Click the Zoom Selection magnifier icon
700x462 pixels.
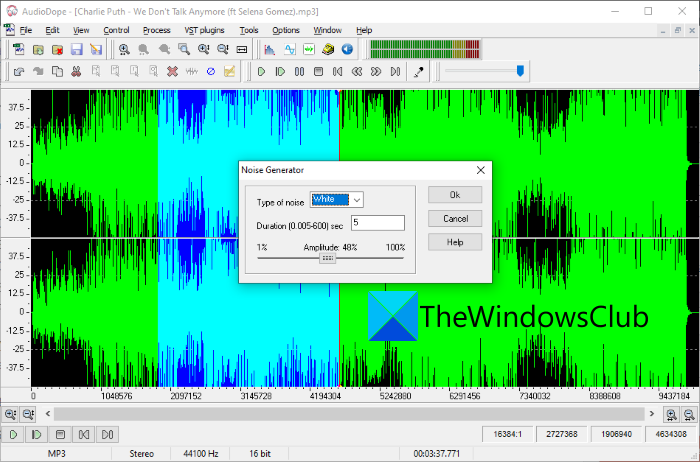point(183,49)
